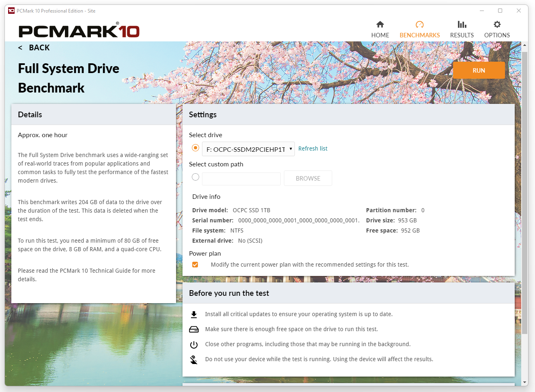Open the Results bar chart icon

[462, 24]
